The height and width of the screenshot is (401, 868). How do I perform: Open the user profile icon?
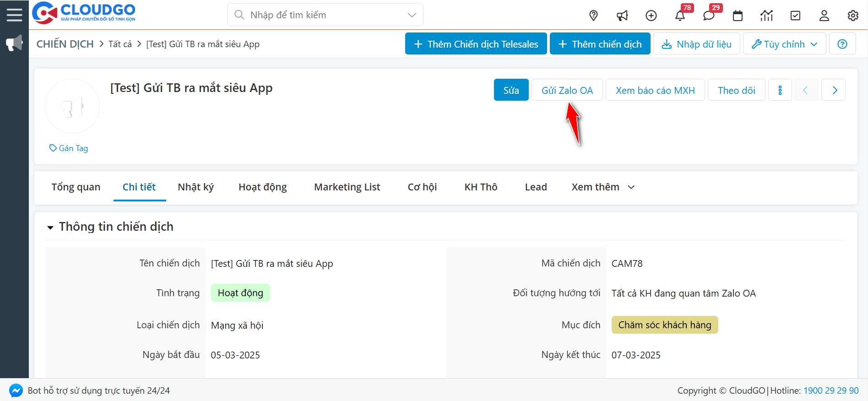824,16
